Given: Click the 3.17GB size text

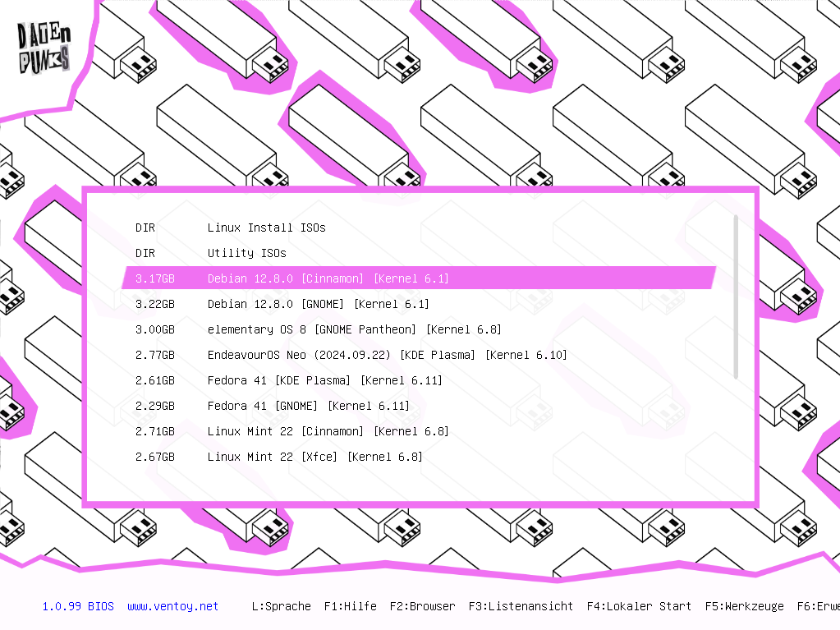Looking at the screenshot, I should (155, 278).
